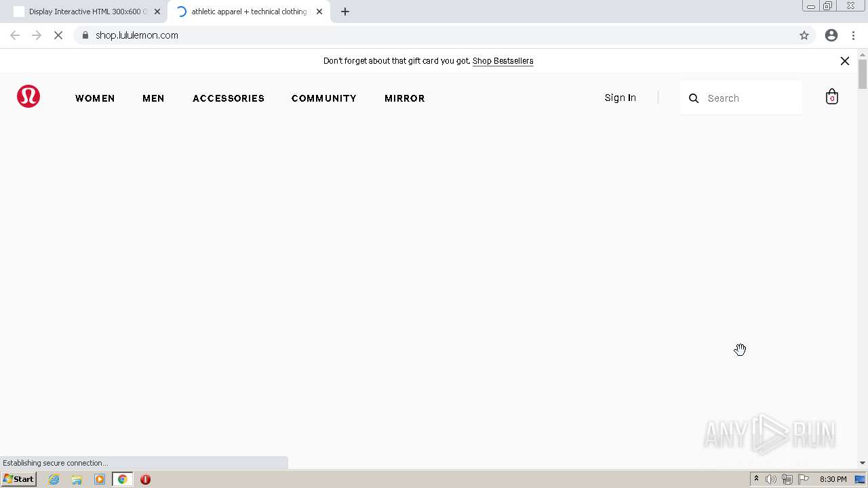The image size is (868, 488).
Task: Open the Chrome three-dot menu
Action: click(x=853, y=35)
